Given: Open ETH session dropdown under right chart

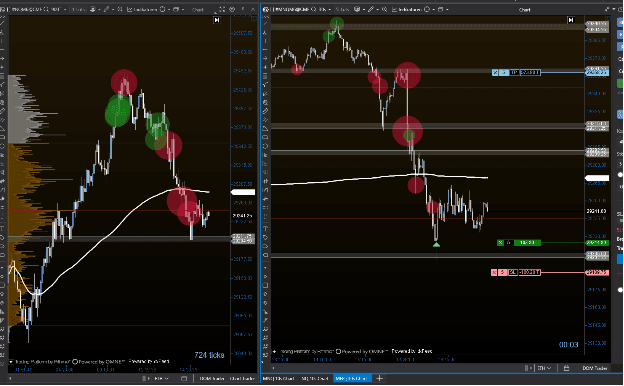Looking at the screenshot, I should [544, 368].
